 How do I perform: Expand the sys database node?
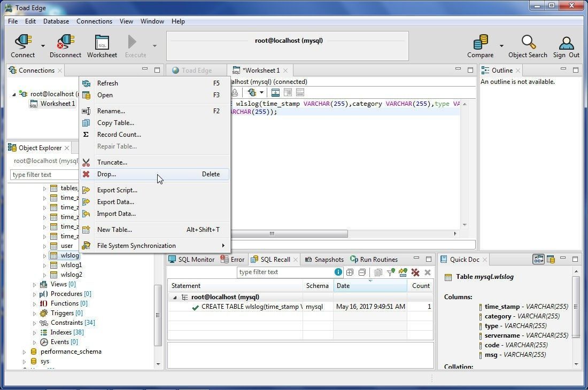(x=25, y=362)
